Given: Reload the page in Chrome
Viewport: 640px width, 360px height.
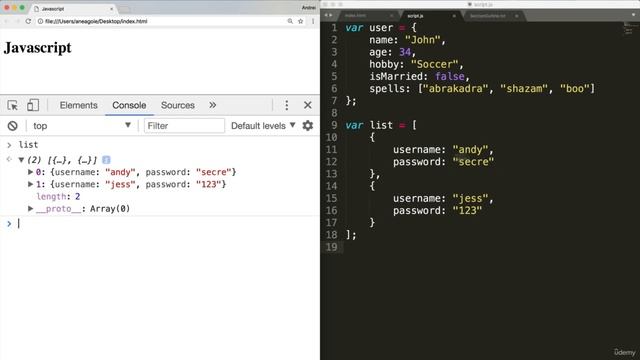Looking at the screenshot, I should tap(28, 21).
